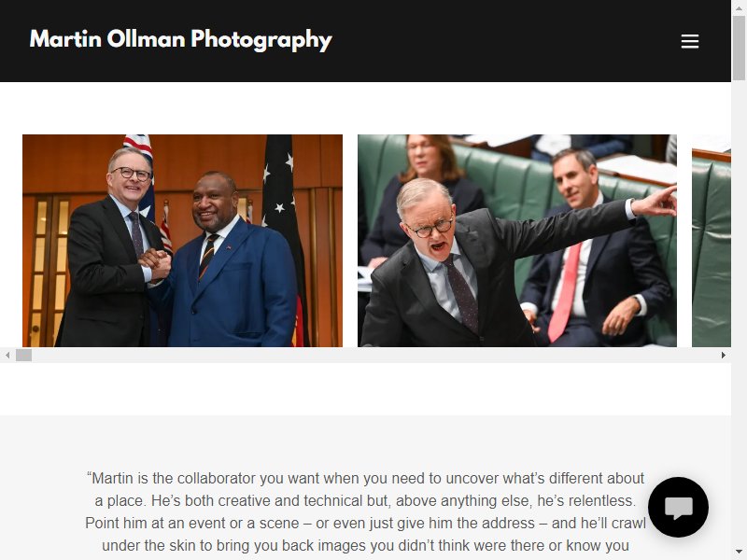
Task: Click the horizontal gallery scrollbar thumb
Action: [24, 356]
